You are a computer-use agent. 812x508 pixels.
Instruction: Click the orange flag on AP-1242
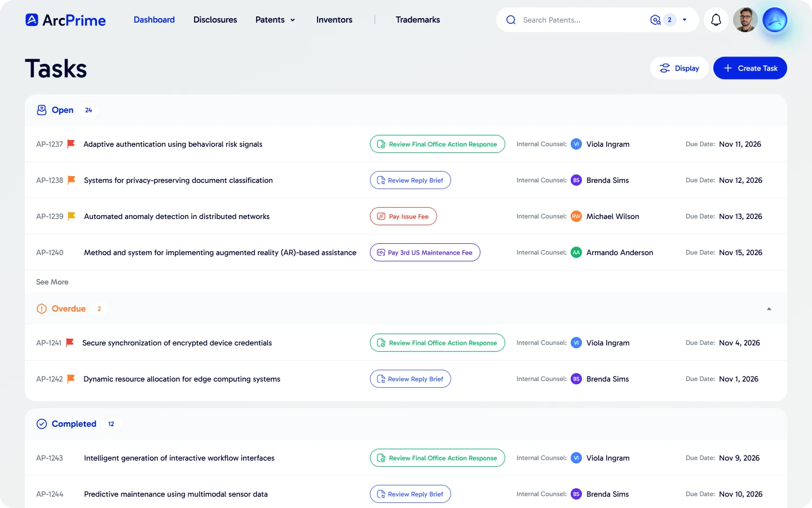point(71,379)
